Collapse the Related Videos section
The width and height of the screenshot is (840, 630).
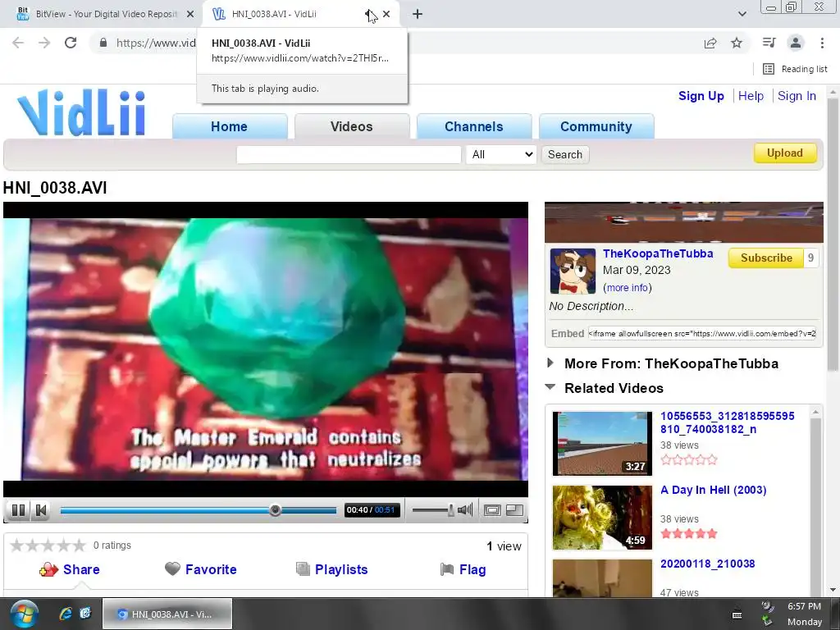pos(550,387)
